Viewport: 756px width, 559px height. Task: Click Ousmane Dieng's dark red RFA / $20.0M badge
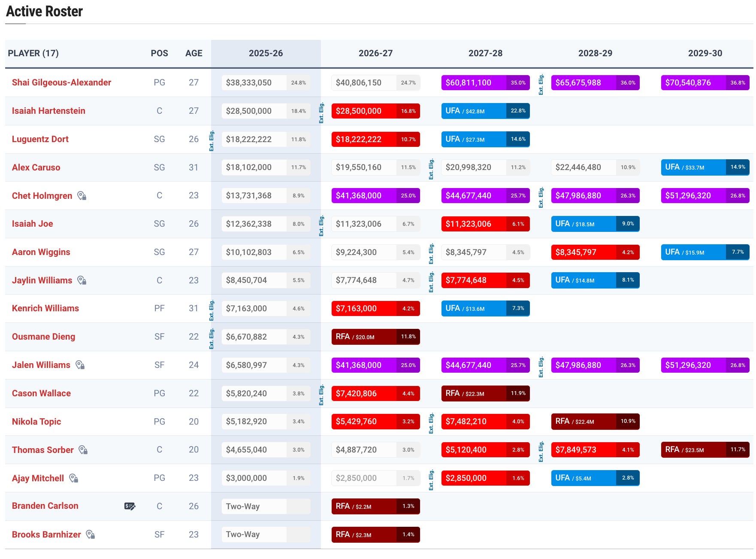(x=364, y=337)
